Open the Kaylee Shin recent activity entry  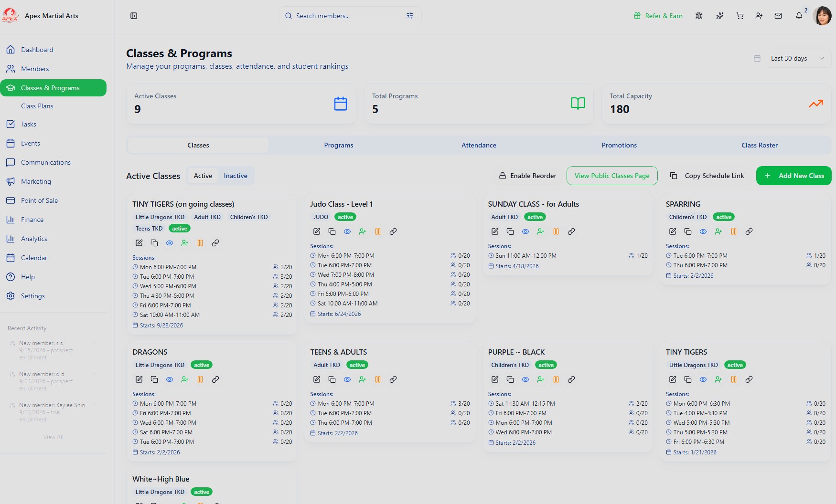pyautogui.click(x=54, y=412)
